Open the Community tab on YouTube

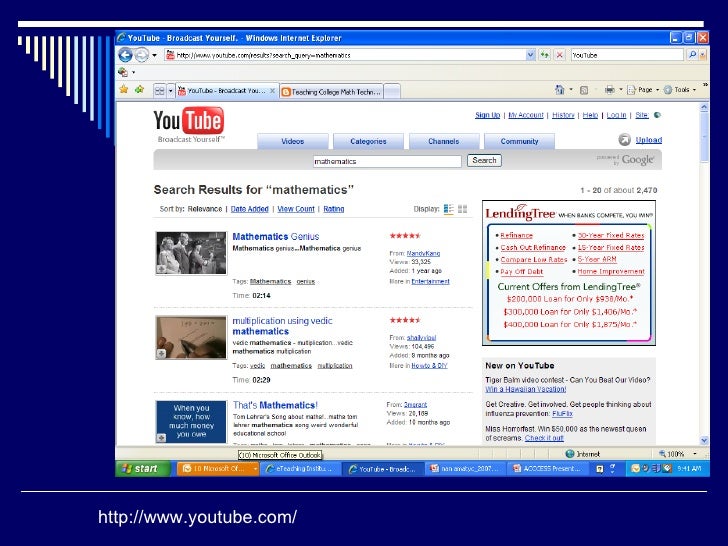click(519, 141)
